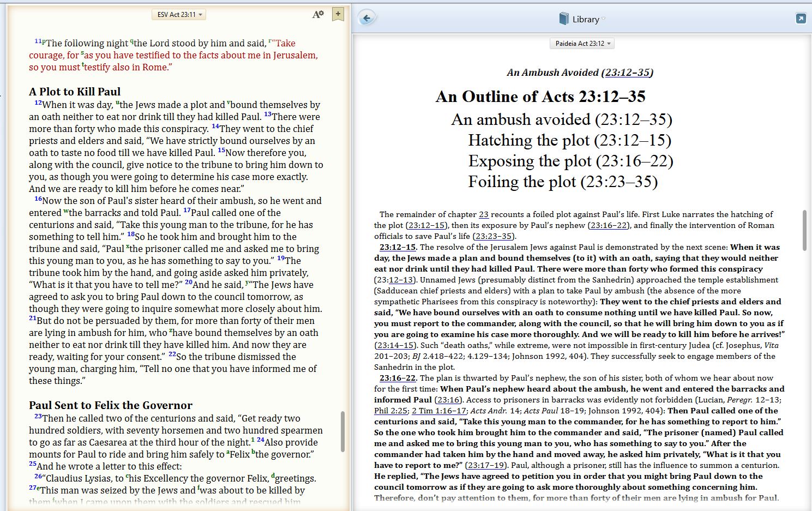This screenshot has width=812, height=511.
Task: Click verse number 24 before 'Also provide'
Action: [261, 440]
